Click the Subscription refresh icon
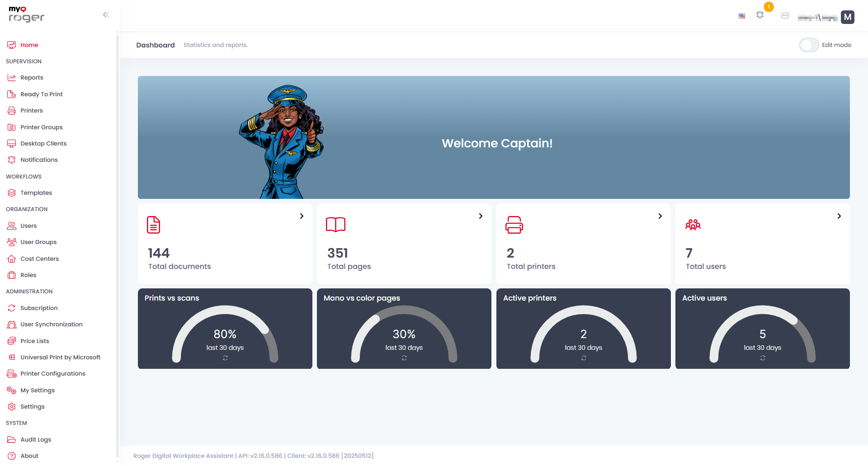The height and width of the screenshot is (466, 868). pos(12,308)
